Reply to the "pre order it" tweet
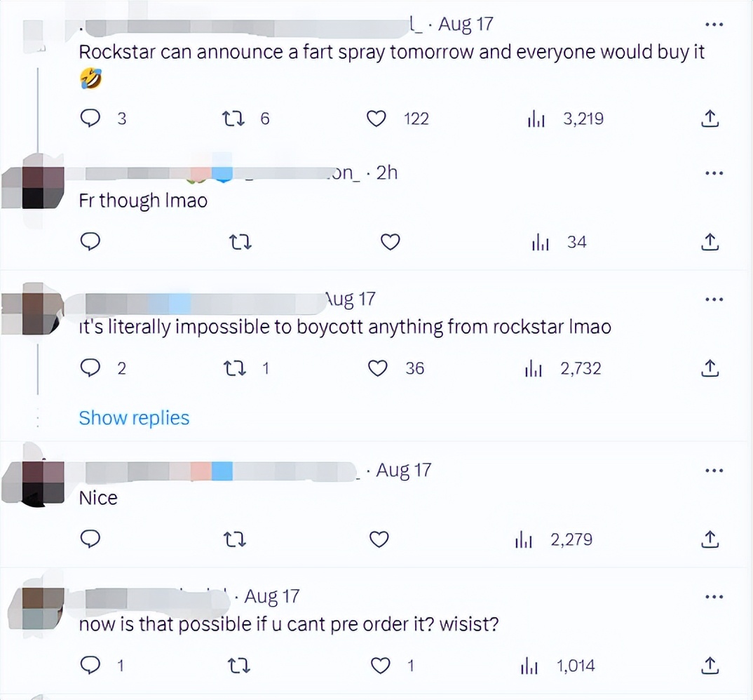 90,666
